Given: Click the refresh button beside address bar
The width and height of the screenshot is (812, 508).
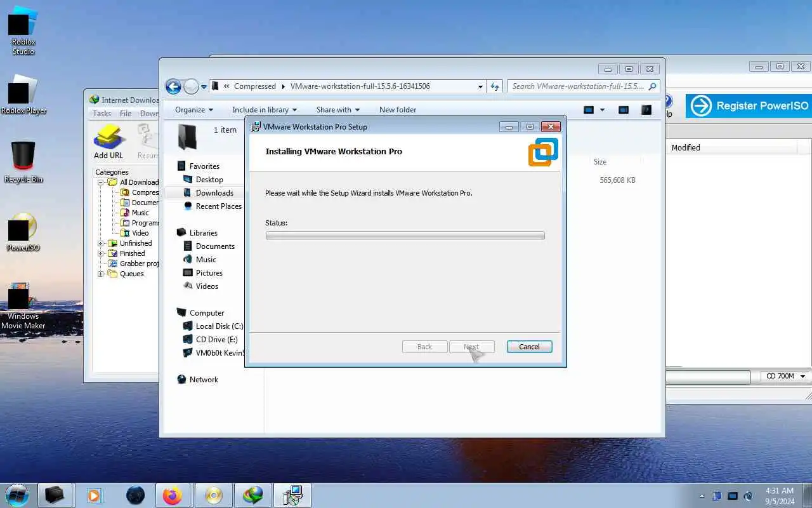Looking at the screenshot, I should [495, 86].
